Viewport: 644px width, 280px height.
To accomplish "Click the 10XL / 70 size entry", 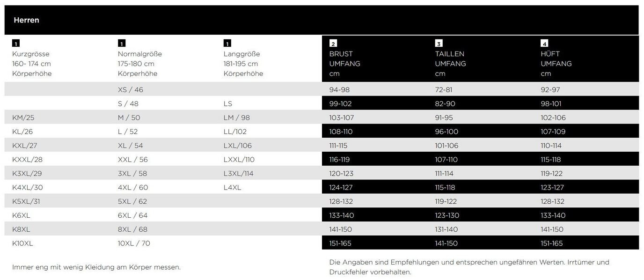I will point(134,243).
